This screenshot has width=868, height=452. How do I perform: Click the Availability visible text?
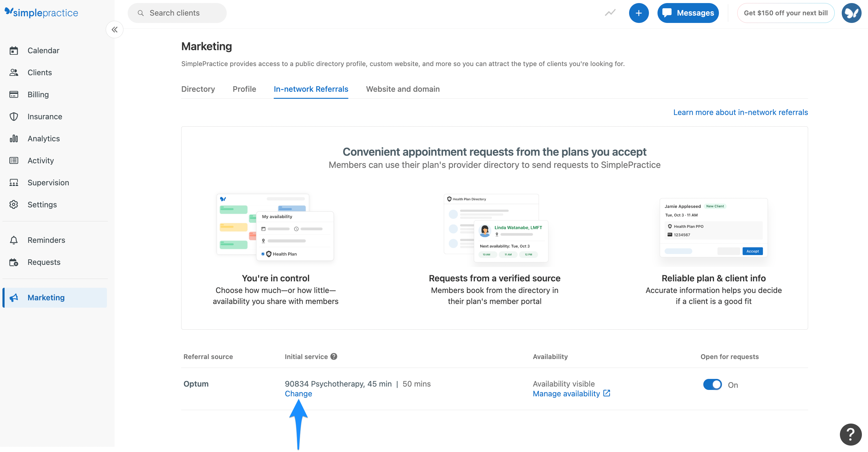tap(564, 384)
